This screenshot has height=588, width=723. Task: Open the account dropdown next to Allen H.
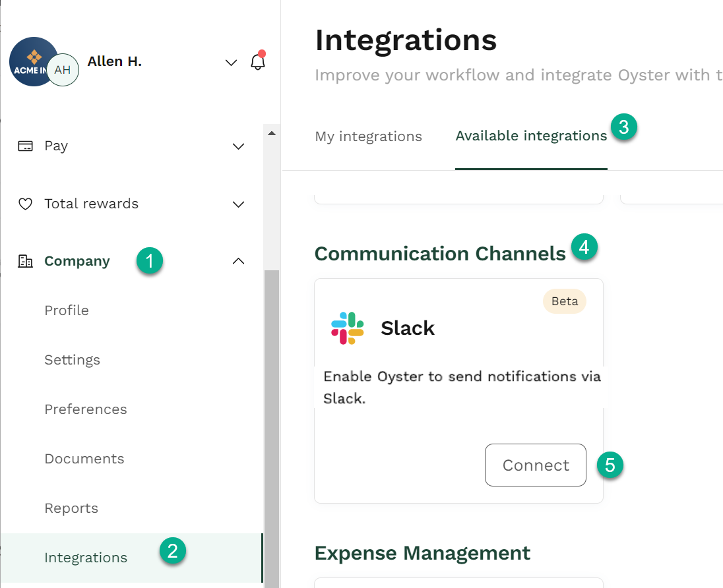(231, 63)
